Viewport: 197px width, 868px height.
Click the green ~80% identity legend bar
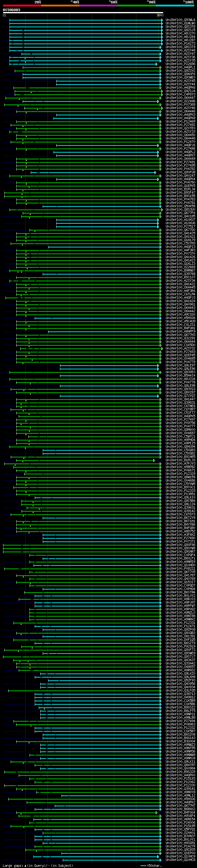(137, 6)
